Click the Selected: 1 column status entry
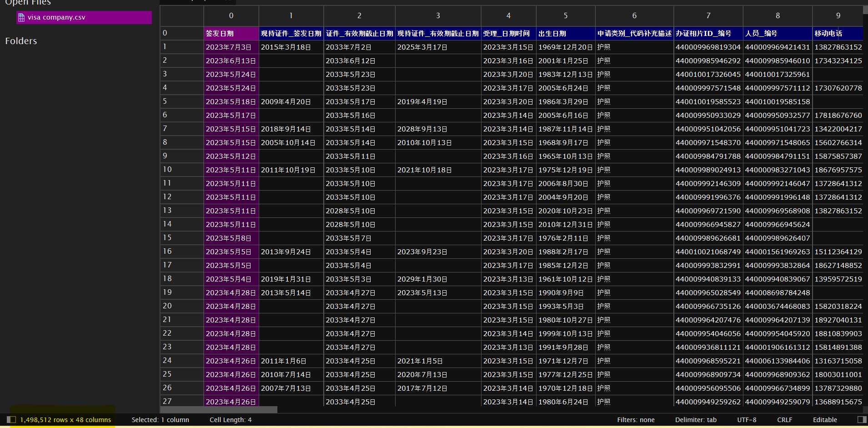868x428 pixels. 160,420
